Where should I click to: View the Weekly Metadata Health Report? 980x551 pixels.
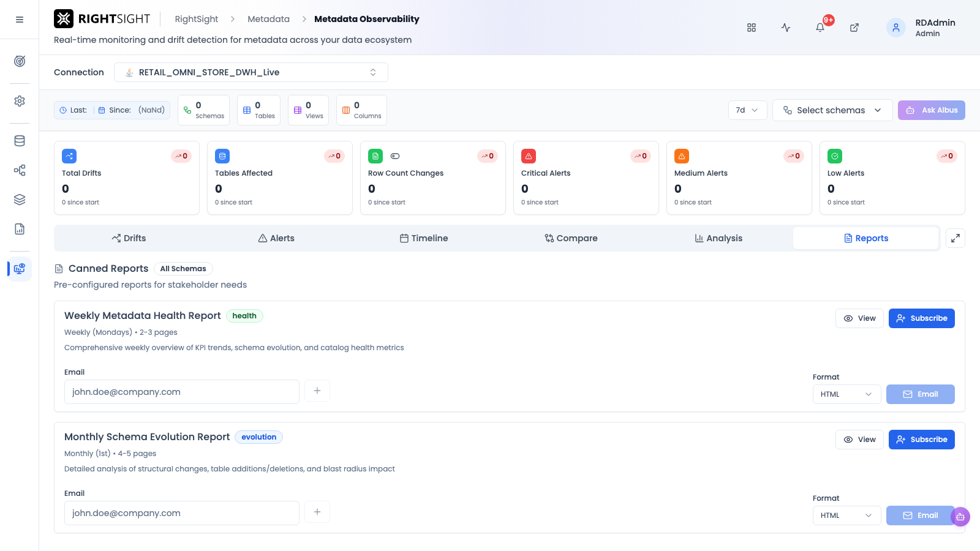pos(859,318)
